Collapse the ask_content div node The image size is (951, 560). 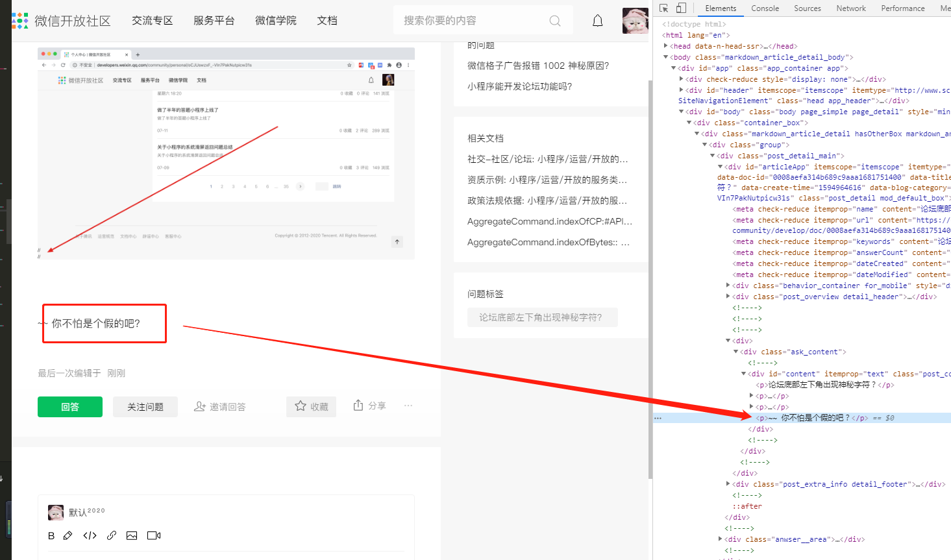pyautogui.click(x=736, y=352)
